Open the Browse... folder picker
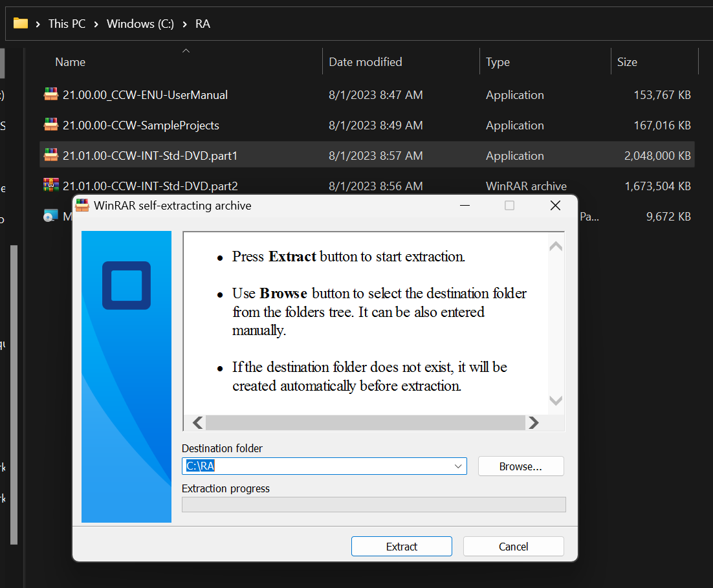Viewport: 713px width, 588px height. point(521,466)
